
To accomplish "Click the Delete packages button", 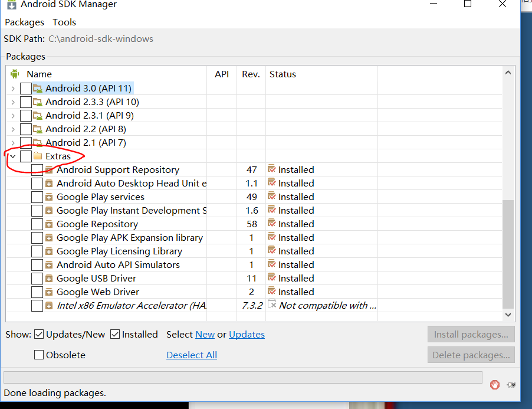I will 471,355.
